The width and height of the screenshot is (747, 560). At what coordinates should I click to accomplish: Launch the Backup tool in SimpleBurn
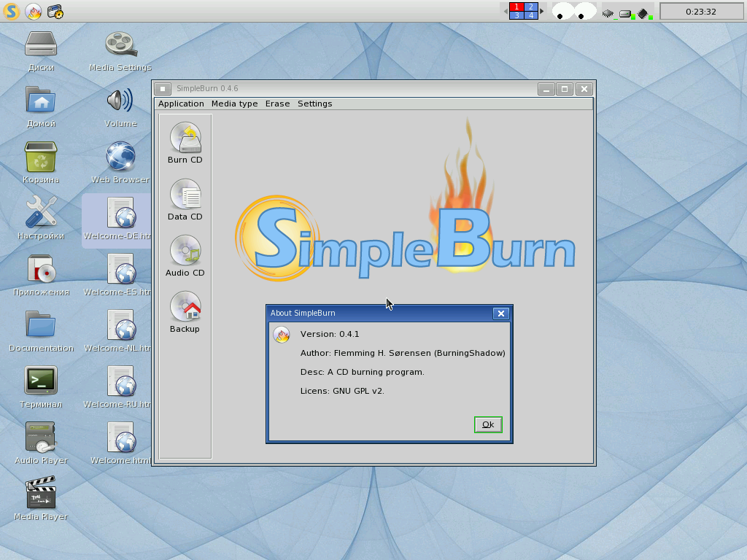(185, 312)
